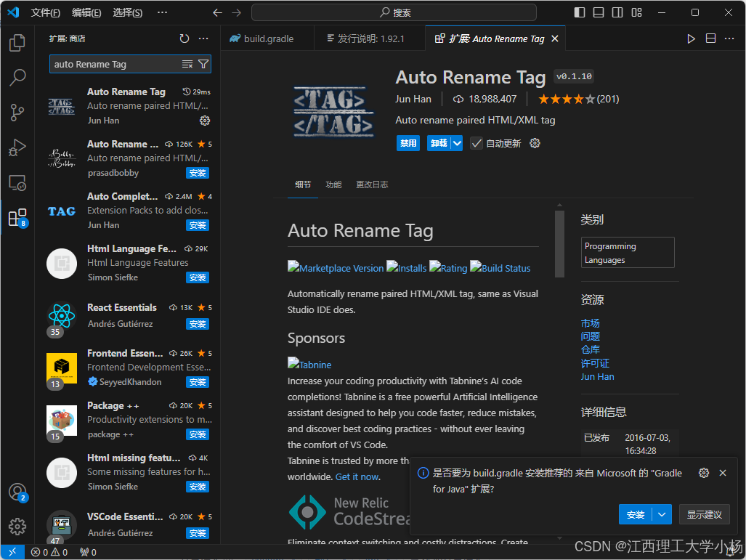Open Manage gear in activity bar
Screen dimensions: 746x560
[17, 526]
